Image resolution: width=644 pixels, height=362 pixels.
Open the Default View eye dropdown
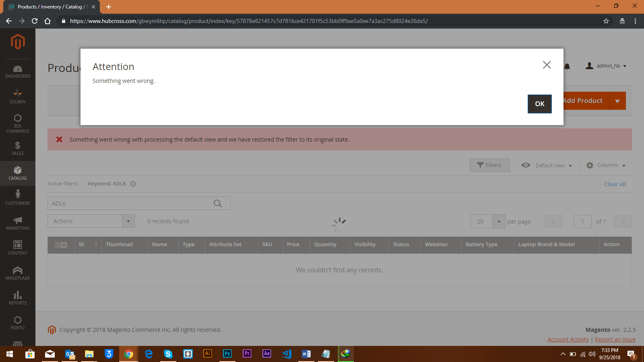[x=547, y=165]
